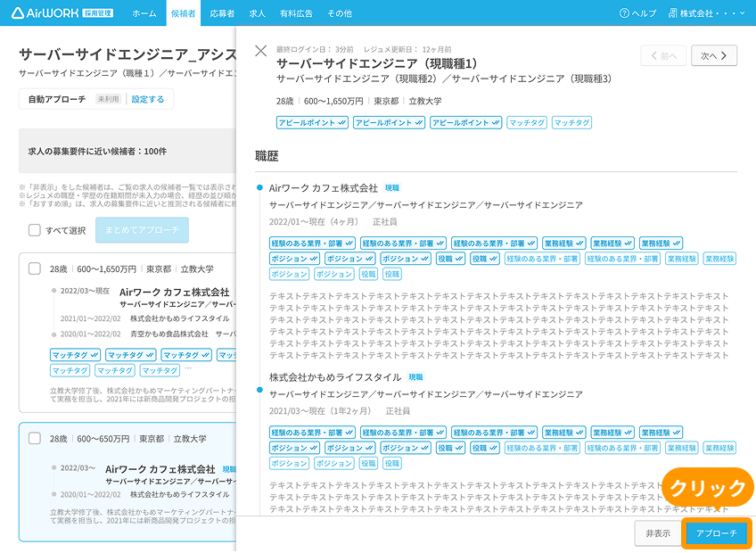Open the その他 menu
Screen dimensions: 756x553
click(x=340, y=13)
